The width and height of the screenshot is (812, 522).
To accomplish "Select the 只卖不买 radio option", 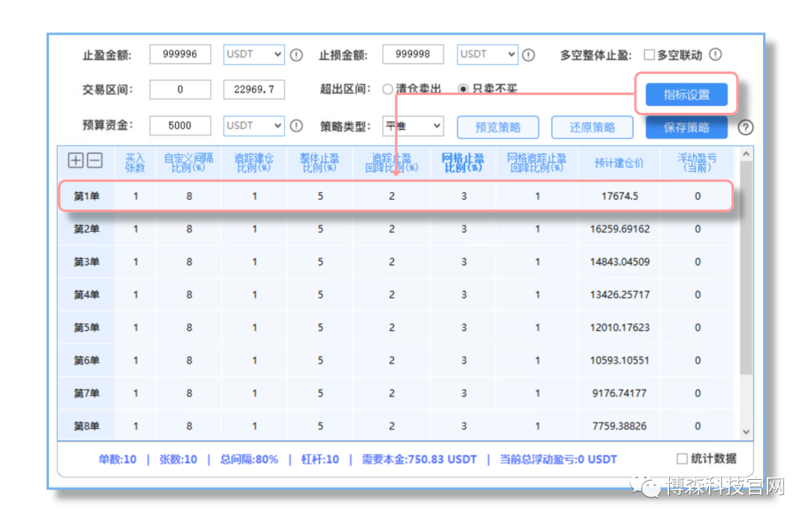I will point(463,89).
